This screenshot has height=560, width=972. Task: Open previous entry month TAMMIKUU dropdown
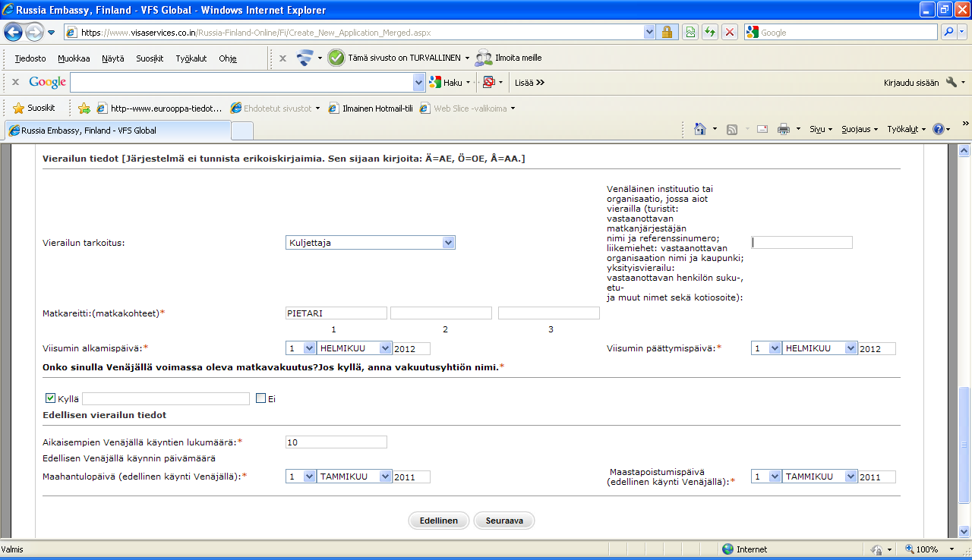point(386,477)
